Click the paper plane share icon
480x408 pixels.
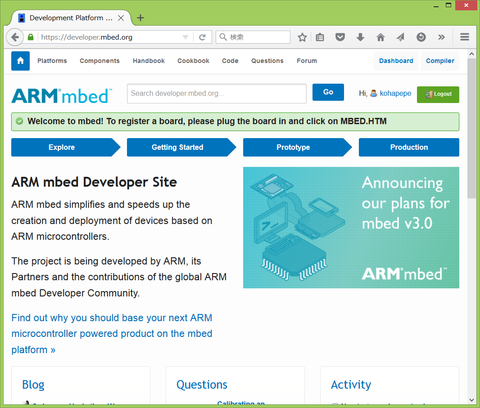[401, 37]
